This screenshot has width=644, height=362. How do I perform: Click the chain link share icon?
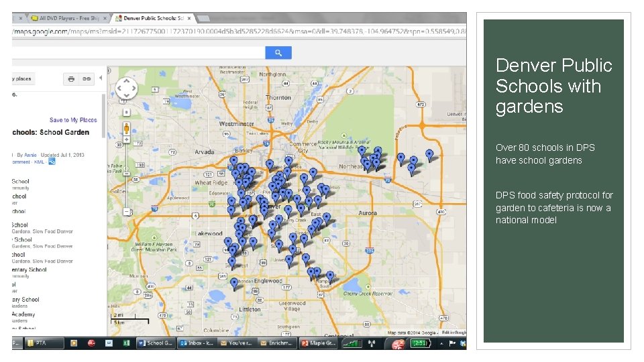click(87, 79)
